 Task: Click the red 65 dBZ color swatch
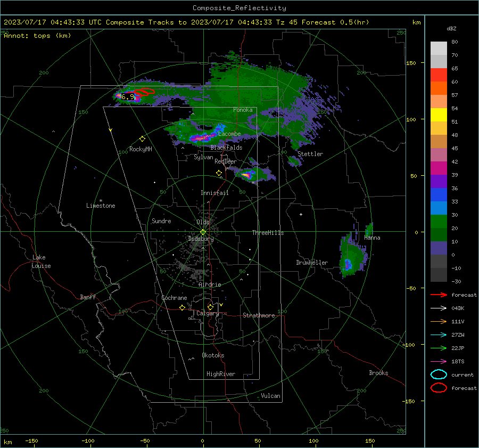[x=439, y=75]
